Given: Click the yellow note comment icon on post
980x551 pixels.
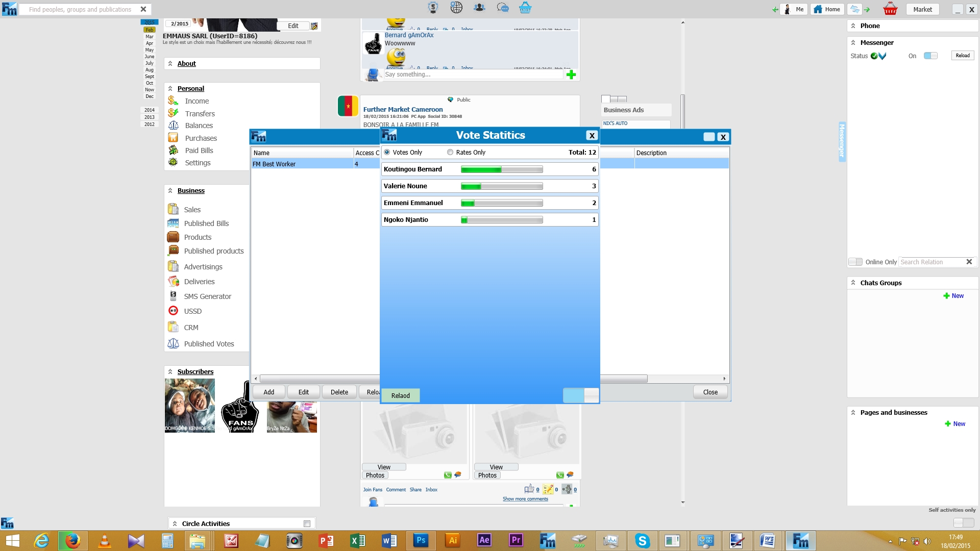Looking at the screenshot, I should click(x=548, y=489).
